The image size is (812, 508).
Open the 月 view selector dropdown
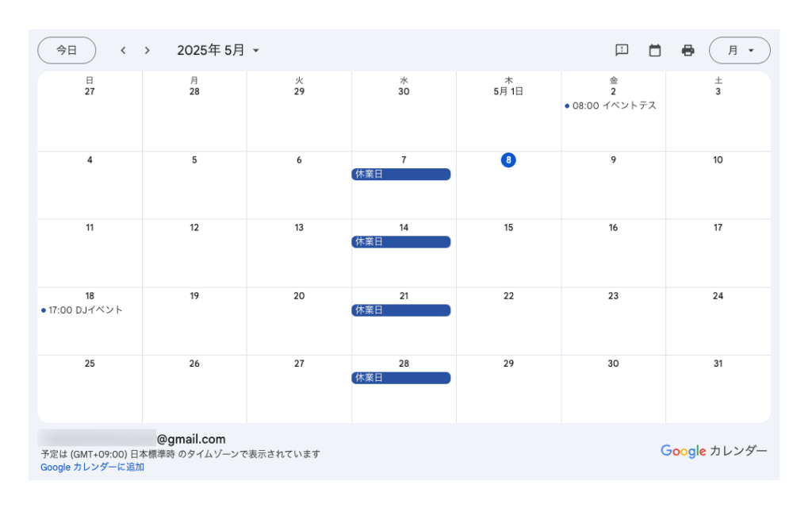click(x=740, y=50)
